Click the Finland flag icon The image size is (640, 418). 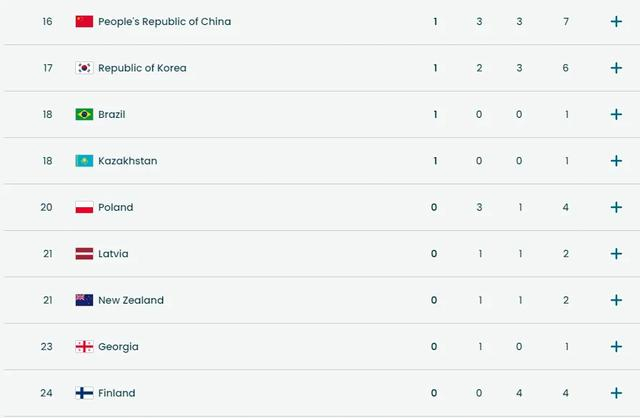click(84, 393)
